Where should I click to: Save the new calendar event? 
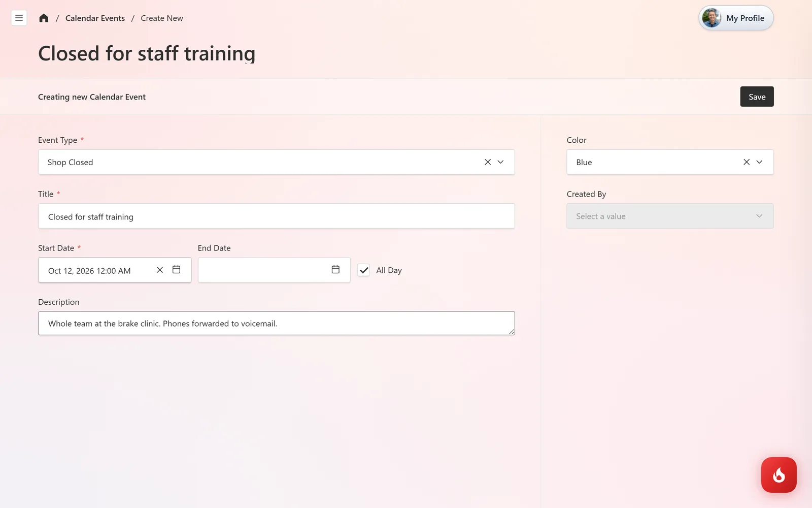pyautogui.click(x=757, y=97)
